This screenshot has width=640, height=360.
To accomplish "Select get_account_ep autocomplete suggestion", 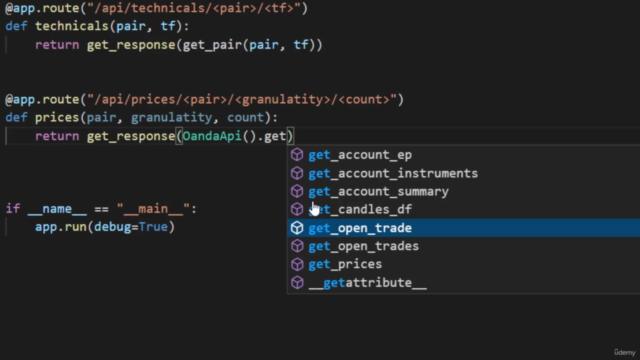I will [464, 155].
